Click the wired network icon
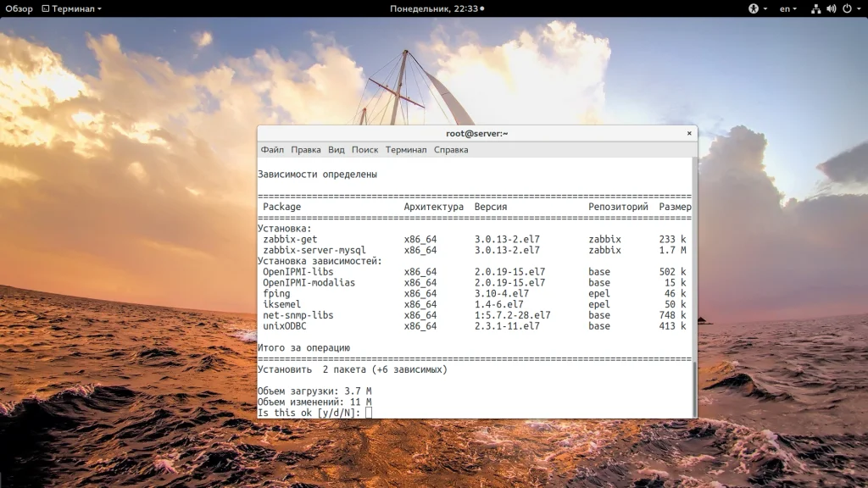 [x=815, y=8]
